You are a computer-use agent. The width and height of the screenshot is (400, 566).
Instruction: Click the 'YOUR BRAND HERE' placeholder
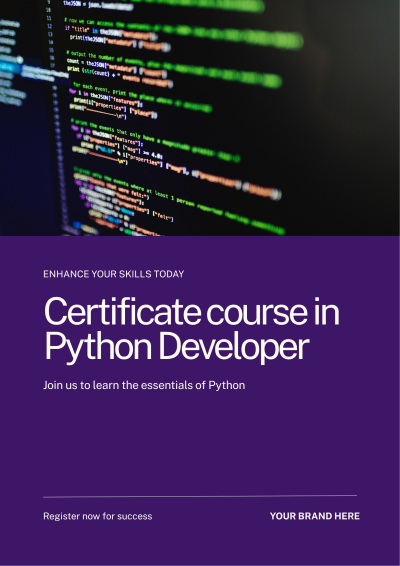click(315, 516)
